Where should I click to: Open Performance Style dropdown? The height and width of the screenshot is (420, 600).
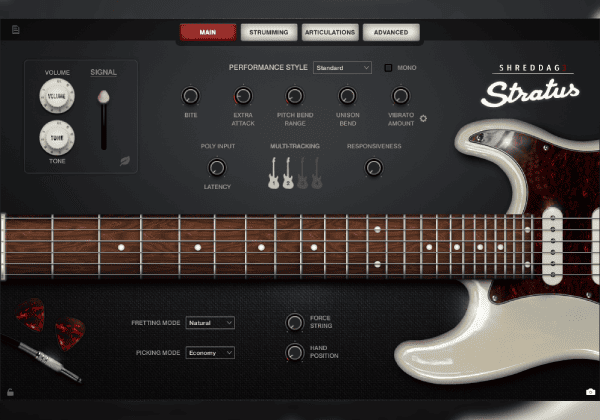point(342,68)
